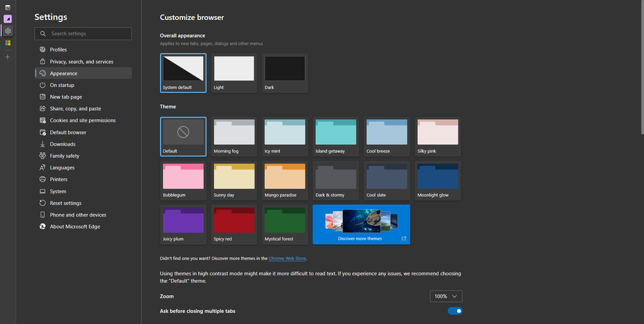This screenshot has width=644, height=324.
Task: Choose Light overall appearance
Action: [x=234, y=73]
